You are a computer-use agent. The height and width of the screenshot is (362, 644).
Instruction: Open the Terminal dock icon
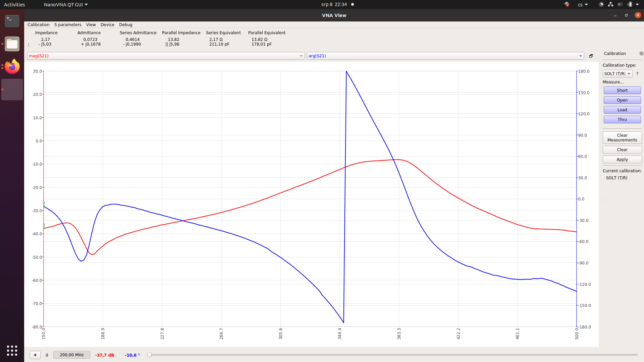click(x=12, y=21)
